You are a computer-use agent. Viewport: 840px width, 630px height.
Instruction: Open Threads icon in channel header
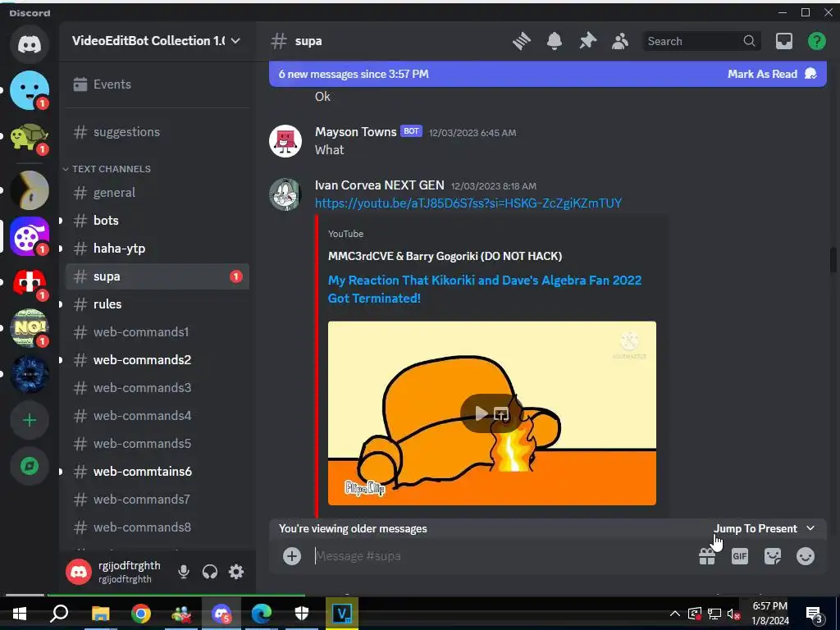[x=521, y=41]
